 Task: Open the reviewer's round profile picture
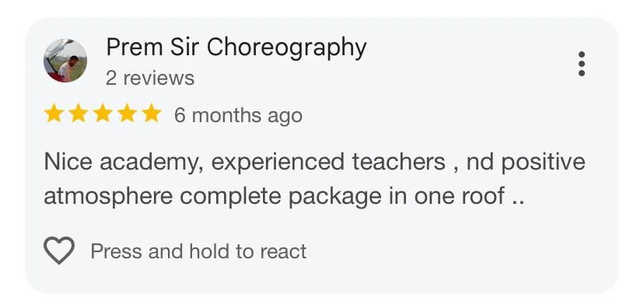coord(65,61)
